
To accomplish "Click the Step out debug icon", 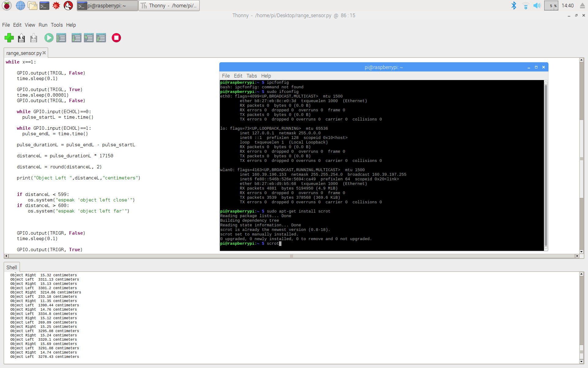I will coord(101,38).
